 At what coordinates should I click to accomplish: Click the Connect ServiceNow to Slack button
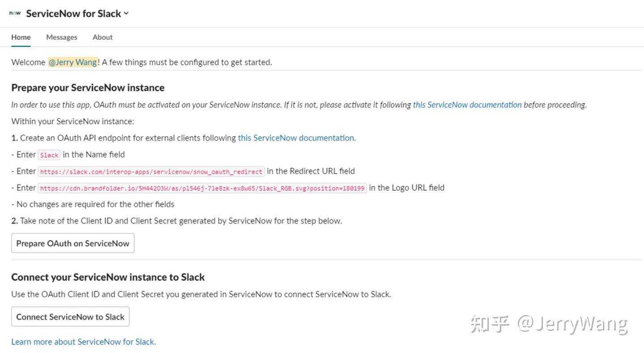point(70,316)
